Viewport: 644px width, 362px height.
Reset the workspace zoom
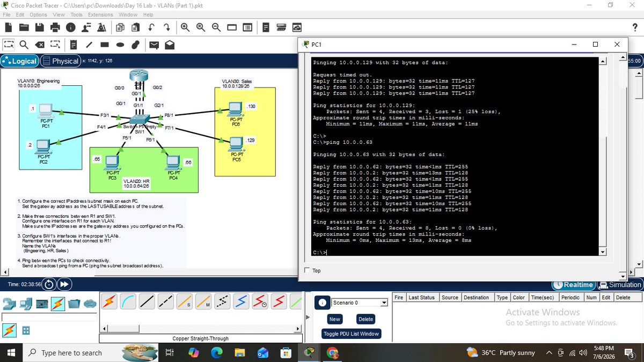click(x=200, y=27)
